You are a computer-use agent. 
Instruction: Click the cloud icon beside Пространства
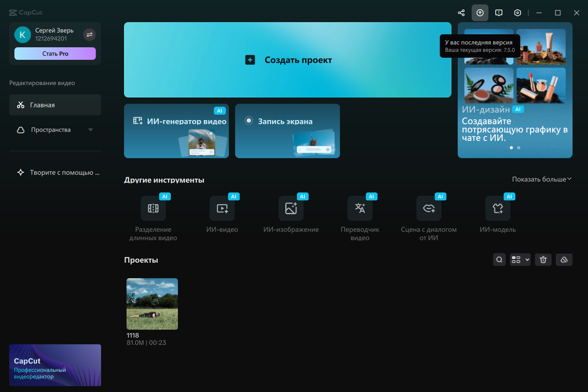tap(21, 130)
